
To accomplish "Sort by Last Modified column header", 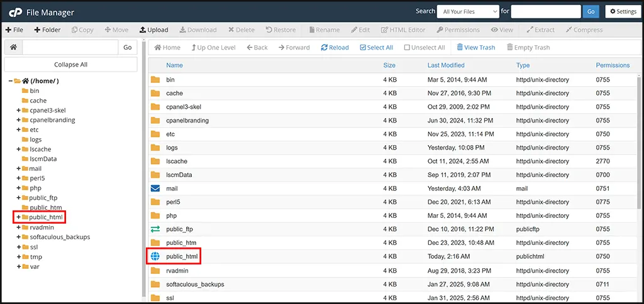I will point(446,65).
